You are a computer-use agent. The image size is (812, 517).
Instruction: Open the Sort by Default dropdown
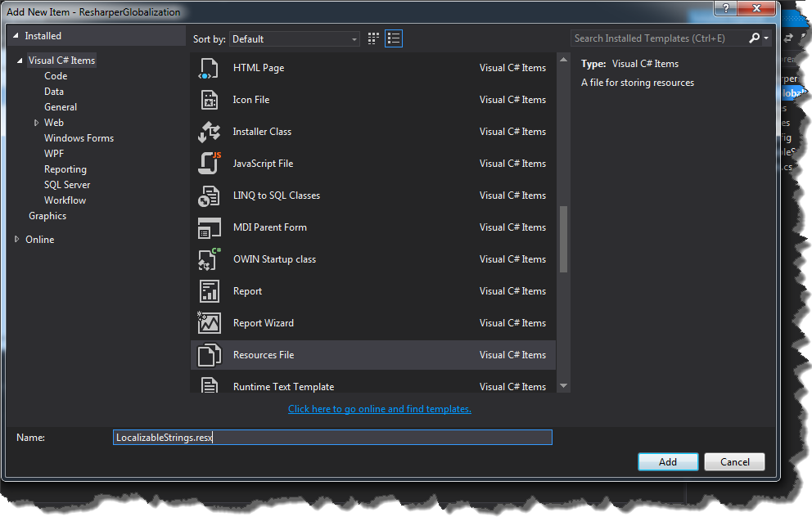pos(295,39)
